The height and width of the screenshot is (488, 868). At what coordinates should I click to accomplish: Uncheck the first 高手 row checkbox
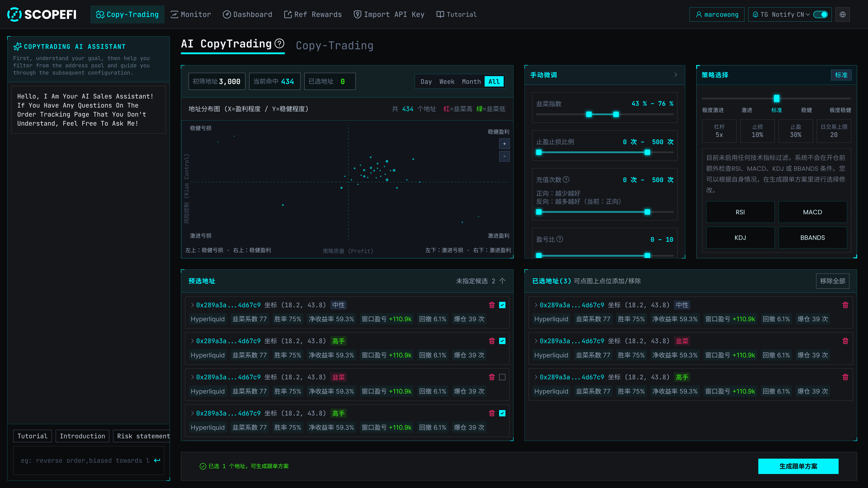[x=502, y=341]
